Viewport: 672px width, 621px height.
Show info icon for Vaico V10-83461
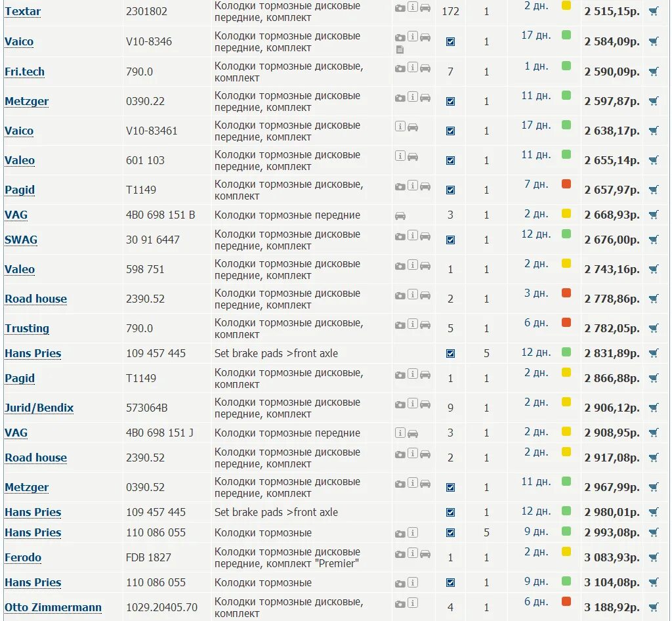400,127
